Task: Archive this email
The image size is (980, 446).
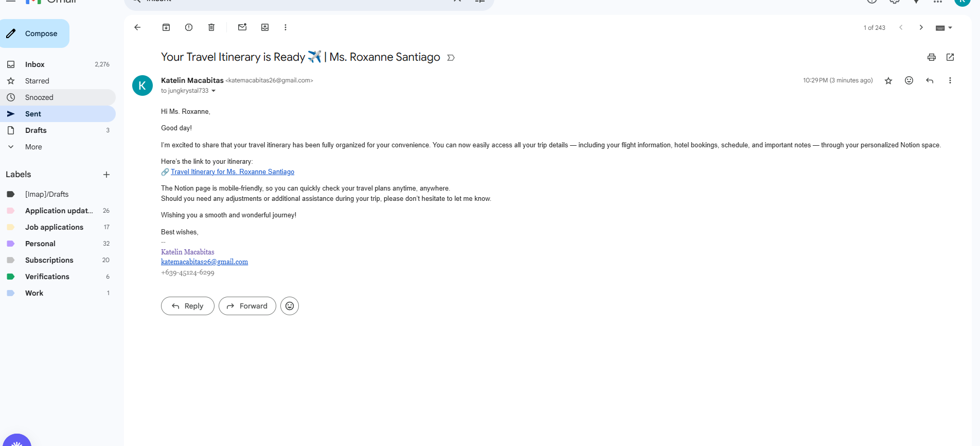Action: [166, 27]
